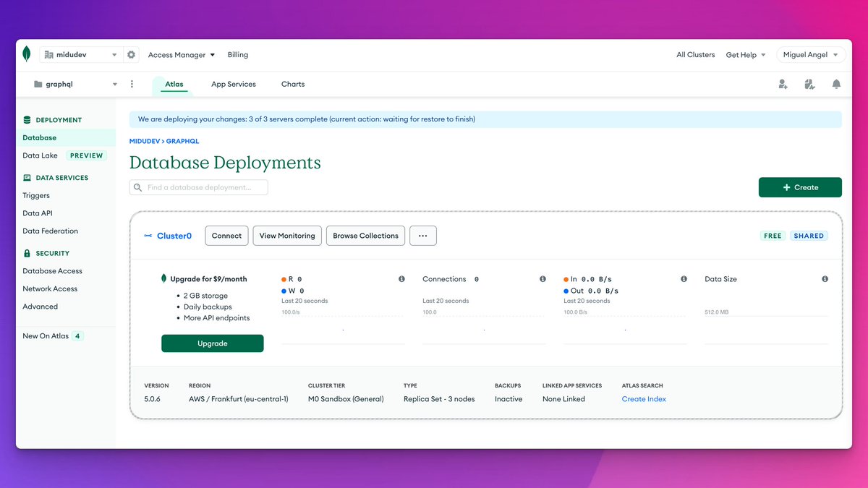Open the Billing page

click(238, 55)
